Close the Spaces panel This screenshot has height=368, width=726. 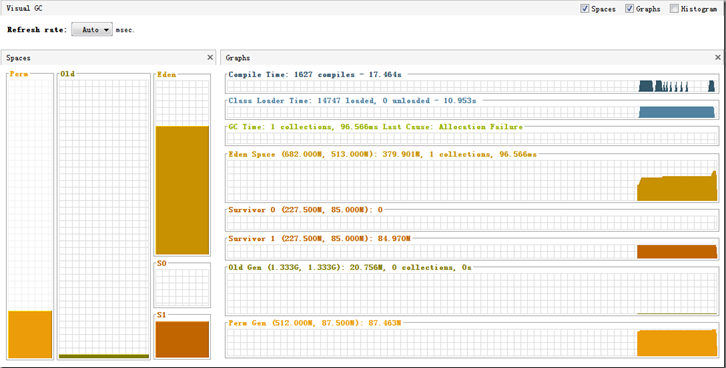point(210,57)
